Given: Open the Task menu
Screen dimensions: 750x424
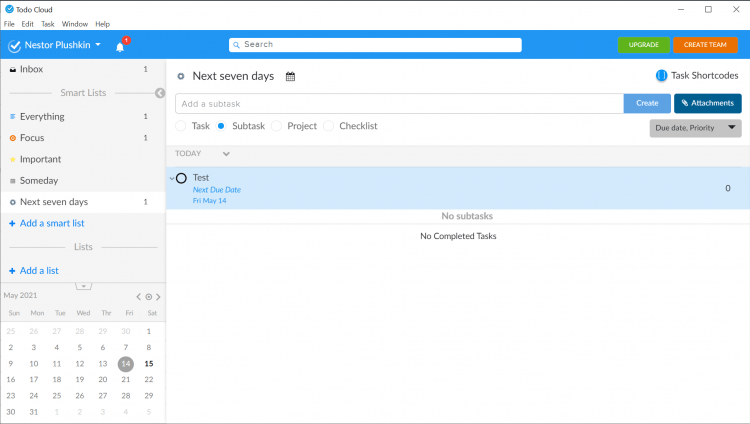Looking at the screenshot, I should (x=47, y=23).
